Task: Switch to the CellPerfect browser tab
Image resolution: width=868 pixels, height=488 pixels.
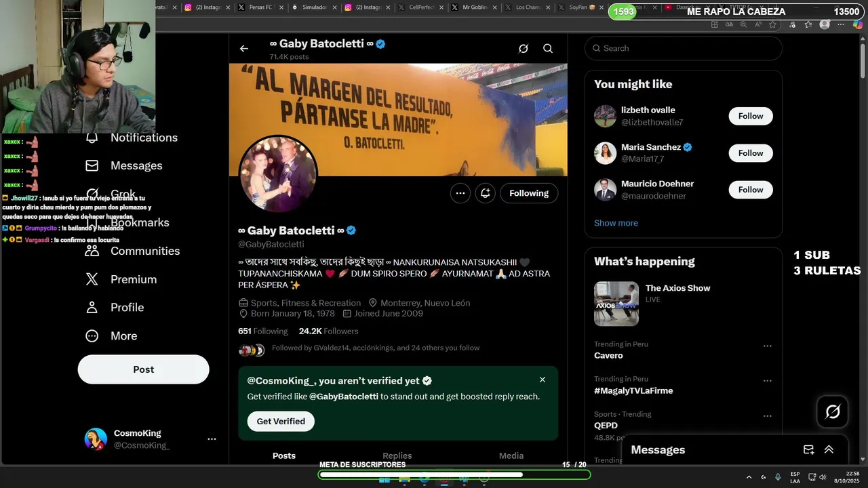Action: tap(422, 7)
